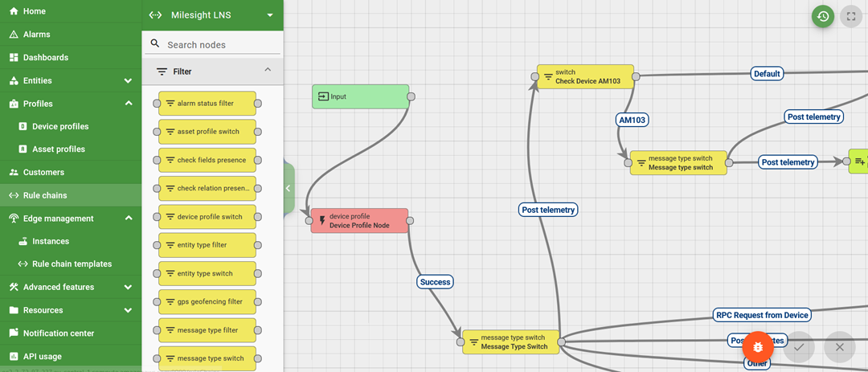Open the version history clock icon

pyautogui.click(x=822, y=16)
